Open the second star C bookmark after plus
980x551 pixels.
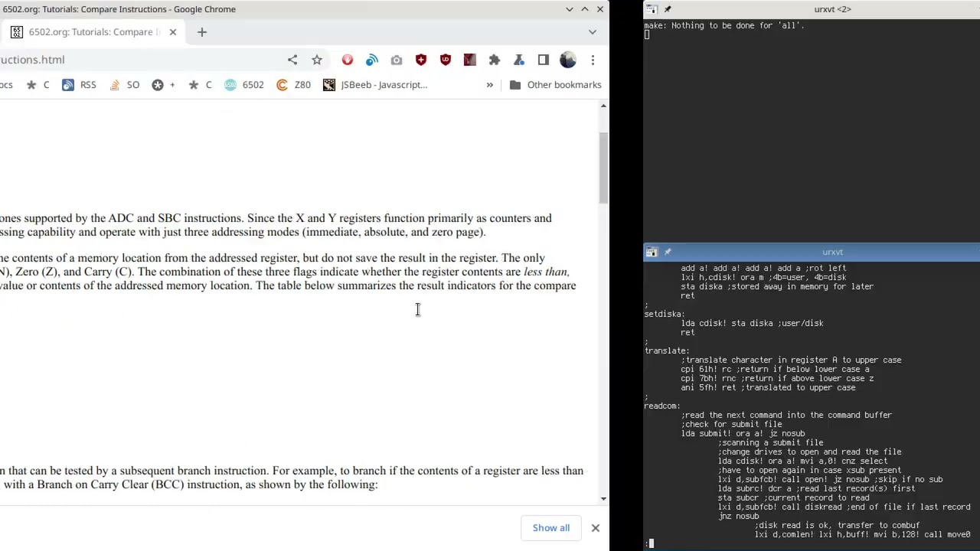click(201, 85)
